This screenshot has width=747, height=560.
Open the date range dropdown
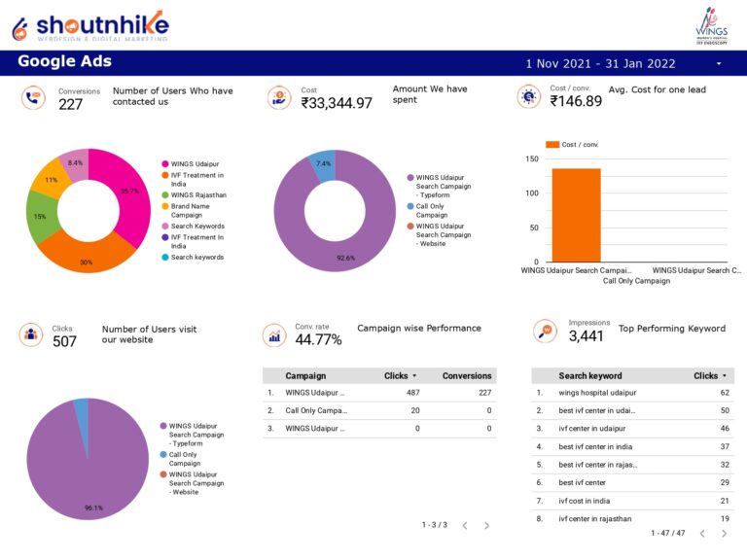719,63
